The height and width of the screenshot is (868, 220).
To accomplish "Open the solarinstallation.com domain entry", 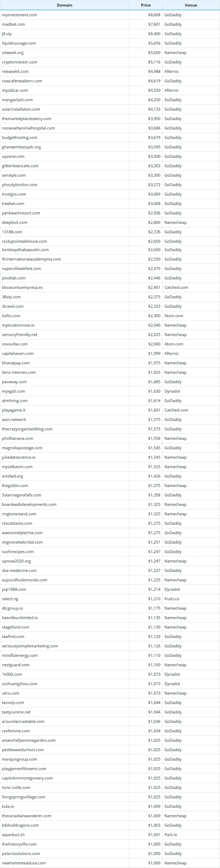I will click(x=21, y=109).
